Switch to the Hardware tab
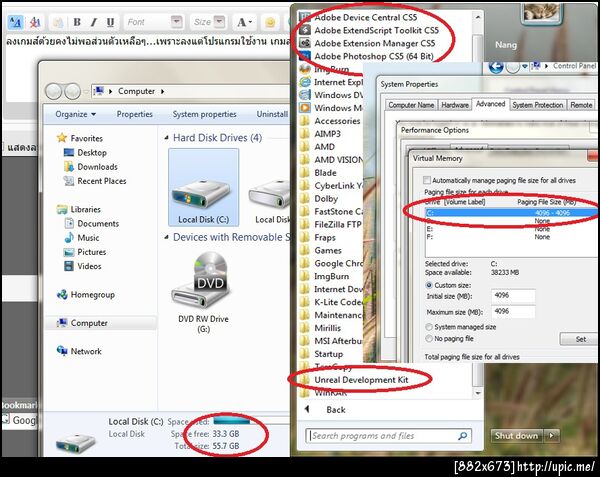The height and width of the screenshot is (477, 600). pyautogui.click(x=455, y=105)
